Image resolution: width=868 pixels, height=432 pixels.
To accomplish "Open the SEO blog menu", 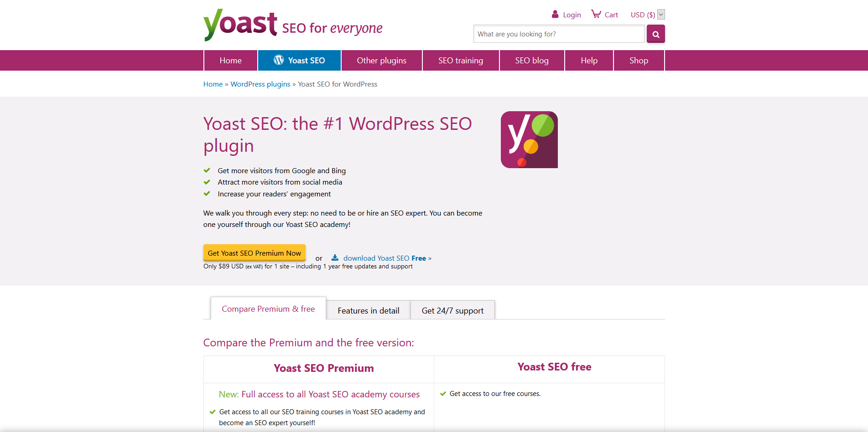I will tap(532, 61).
